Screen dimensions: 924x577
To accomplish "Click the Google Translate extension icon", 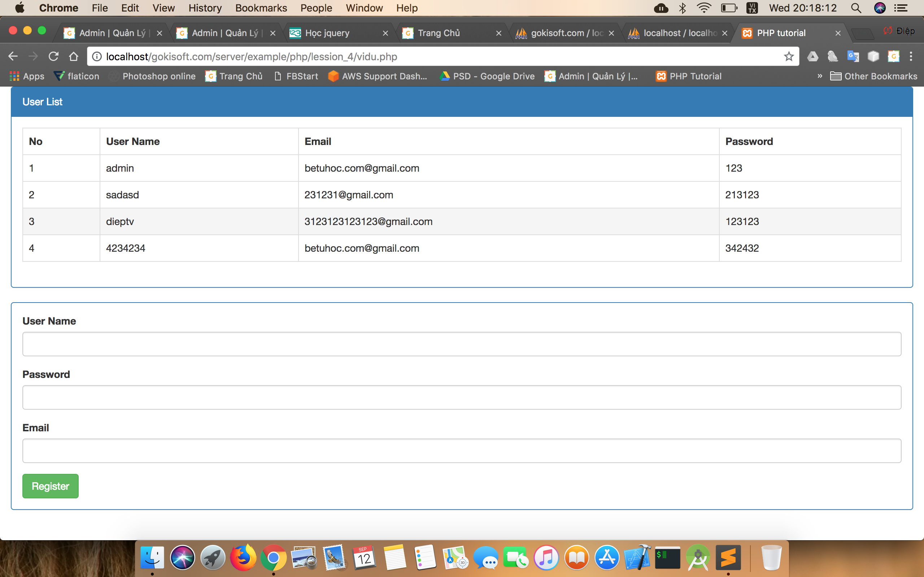I will [853, 57].
